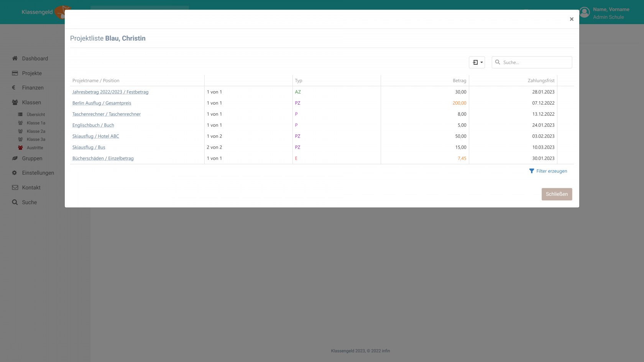Open the export dropdown button
The height and width of the screenshot is (362, 644).
(x=477, y=62)
